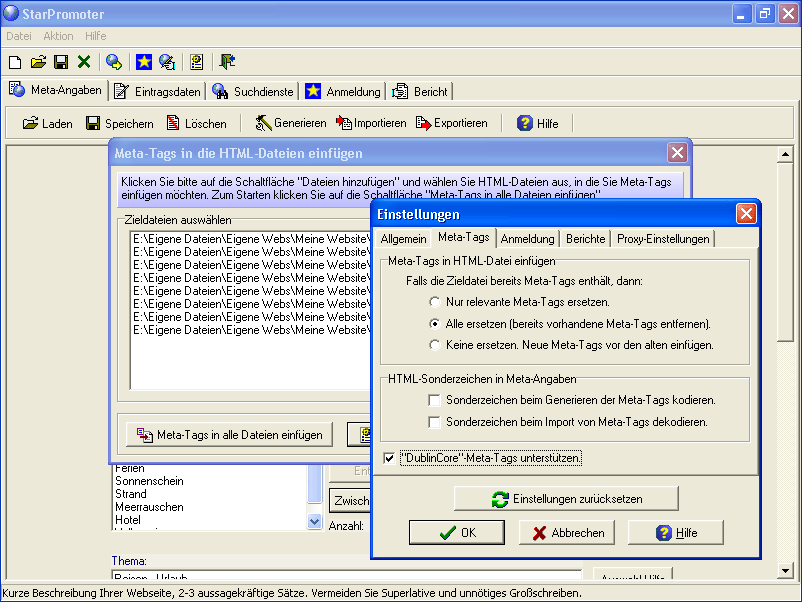The width and height of the screenshot is (802, 602).
Task: Confirm settings with the OK button
Action: point(457,533)
